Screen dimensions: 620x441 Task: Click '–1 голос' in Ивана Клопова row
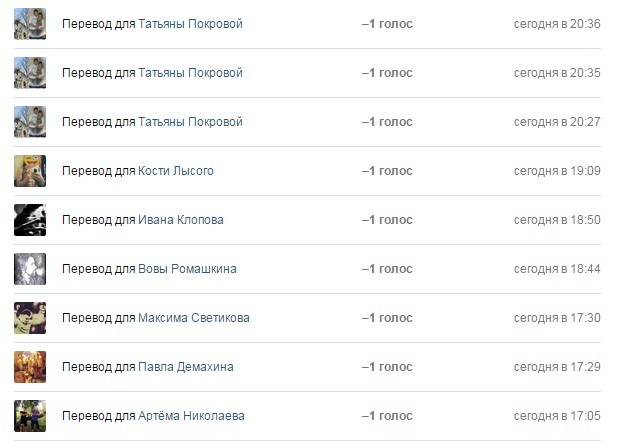[387, 220]
